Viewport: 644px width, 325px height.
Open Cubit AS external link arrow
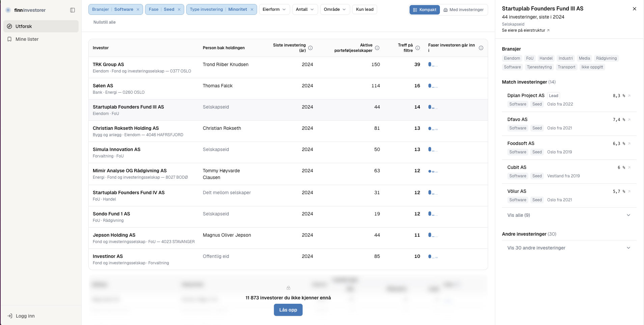coord(629,168)
